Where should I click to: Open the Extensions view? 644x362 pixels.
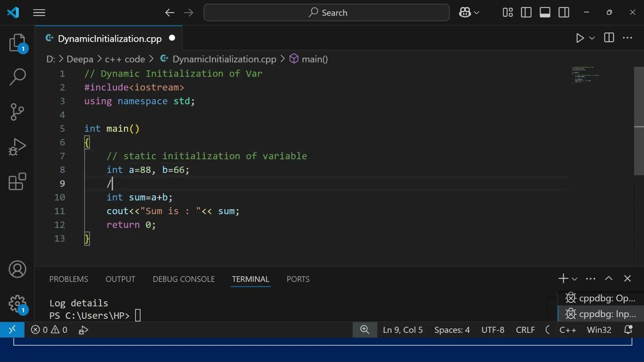point(17,182)
